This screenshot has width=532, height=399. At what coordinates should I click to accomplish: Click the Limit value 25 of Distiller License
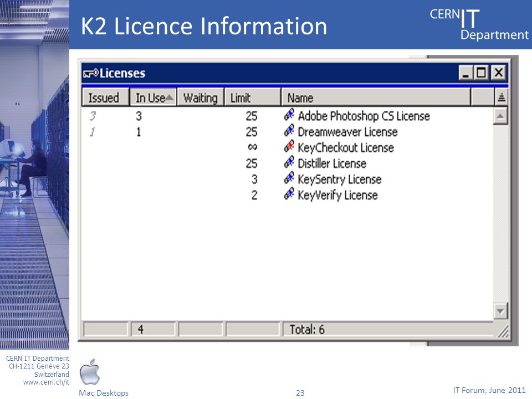[252, 163]
